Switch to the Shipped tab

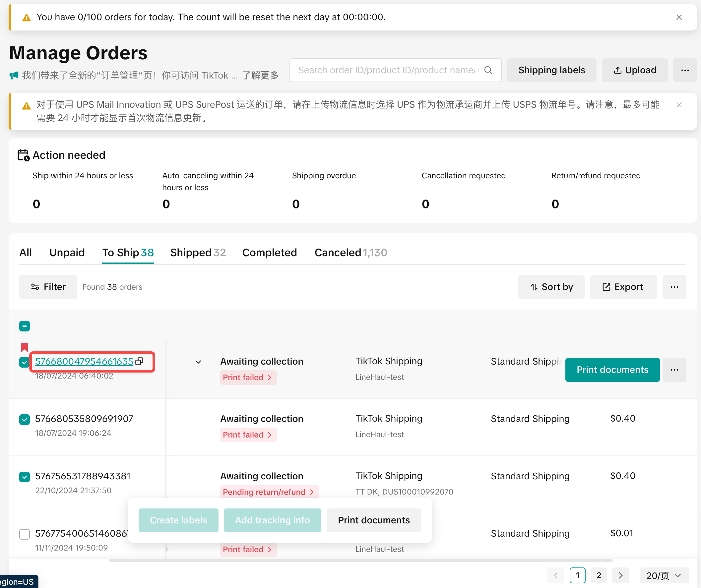click(198, 253)
